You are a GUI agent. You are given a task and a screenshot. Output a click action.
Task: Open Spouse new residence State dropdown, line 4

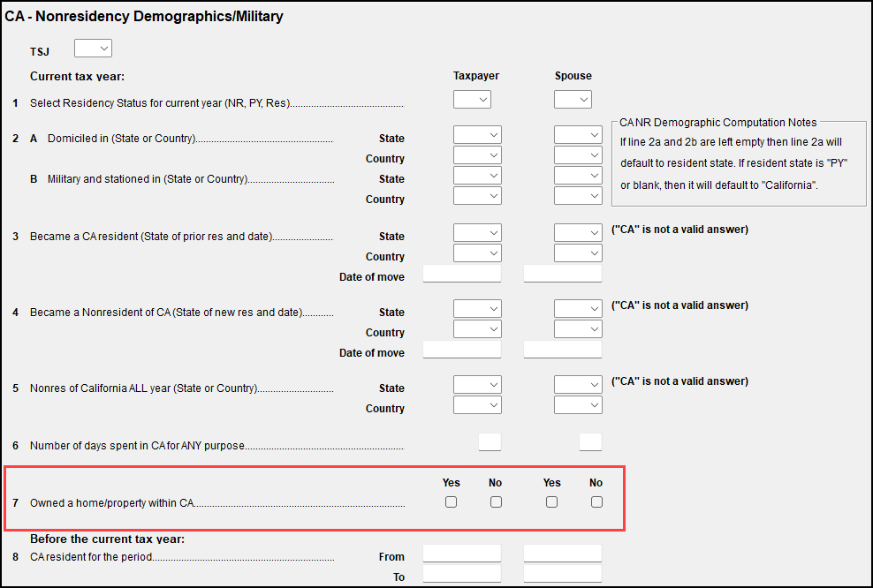click(x=578, y=309)
